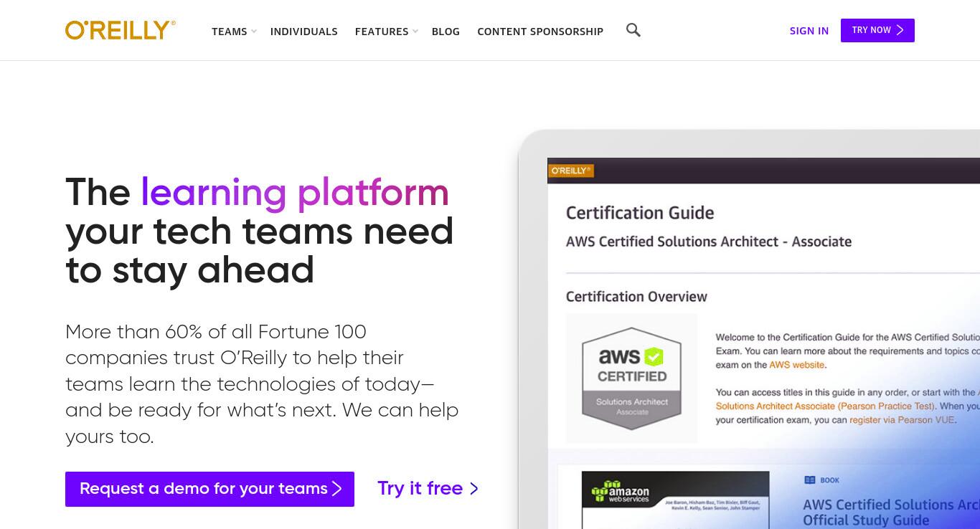Screen dimensions: 980x529
Task: Click the AWS Certified Solutions Official Study Guide title
Action: point(891,513)
